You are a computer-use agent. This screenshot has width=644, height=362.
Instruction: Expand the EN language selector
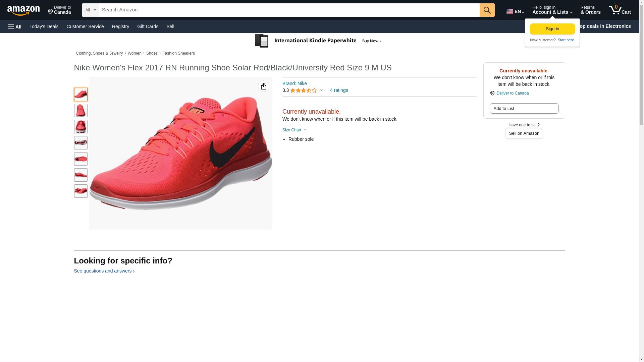pyautogui.click(x=515, y=11)
